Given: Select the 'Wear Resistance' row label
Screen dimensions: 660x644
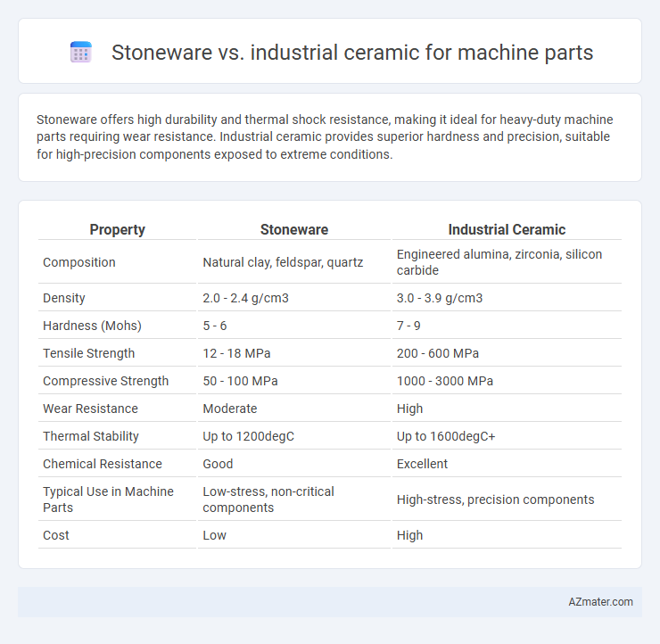Looking at the screenshot, I should 90,409.
